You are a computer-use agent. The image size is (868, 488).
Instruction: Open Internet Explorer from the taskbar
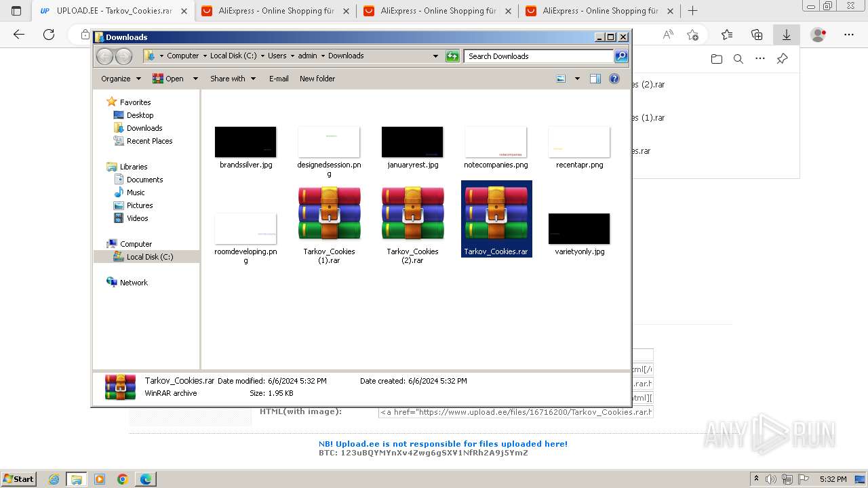tap(54, 479)
